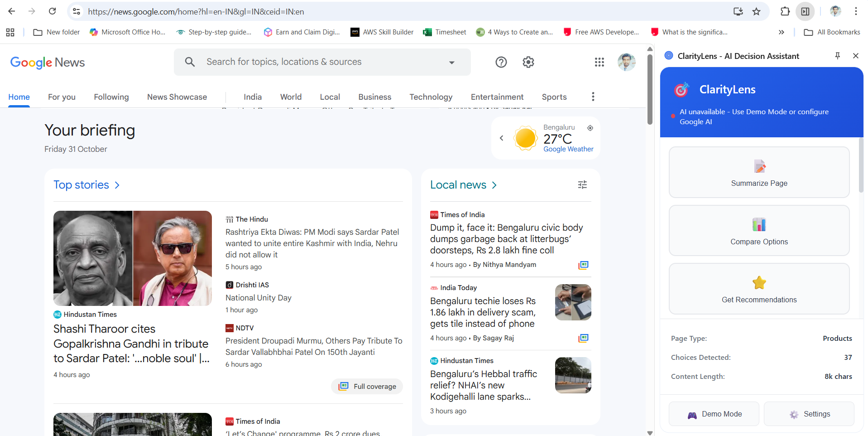
Task: Open the Sardar Patel and Tharoor story thumbnail
Action: coord(133,258)
